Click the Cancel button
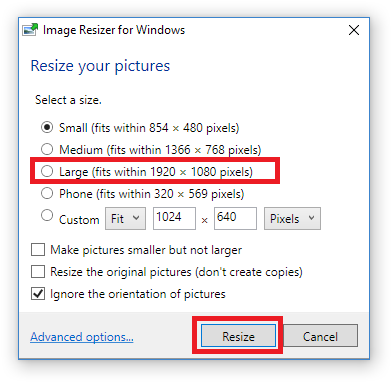Screen dimensions: 392x383 320,336
